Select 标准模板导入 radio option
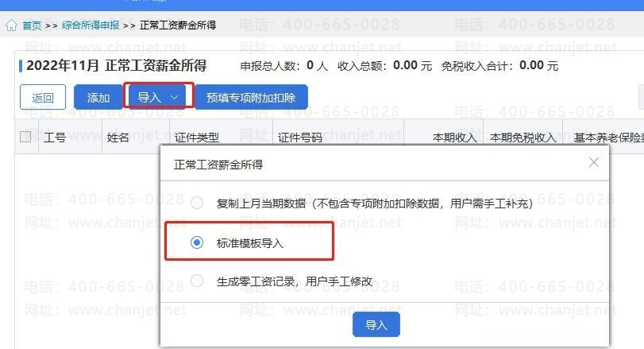Viewport: 644px width, 349px height. click(197, 242)
